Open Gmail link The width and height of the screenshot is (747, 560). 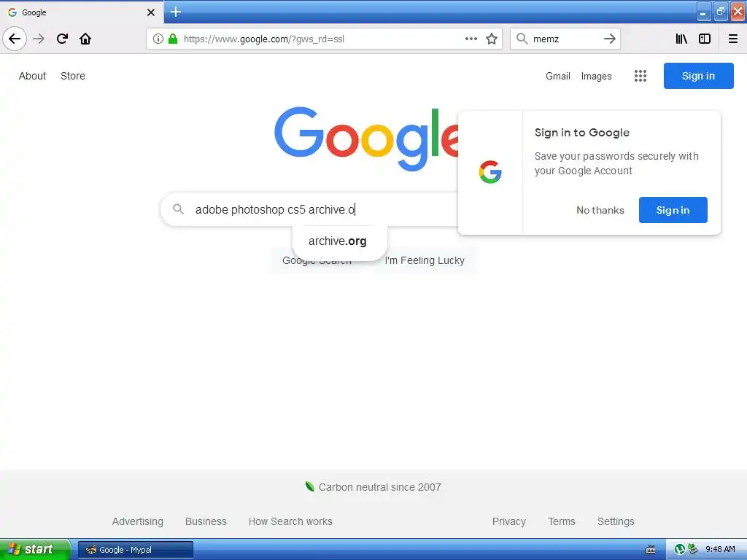pos(558,76)
